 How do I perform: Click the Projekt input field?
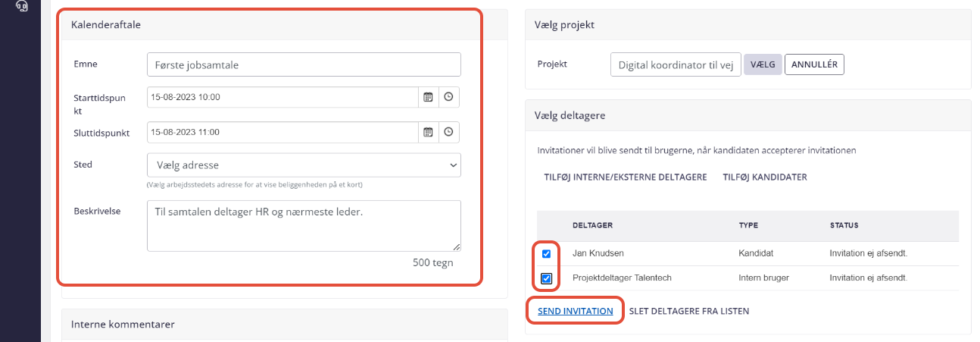tap(676, 64)
